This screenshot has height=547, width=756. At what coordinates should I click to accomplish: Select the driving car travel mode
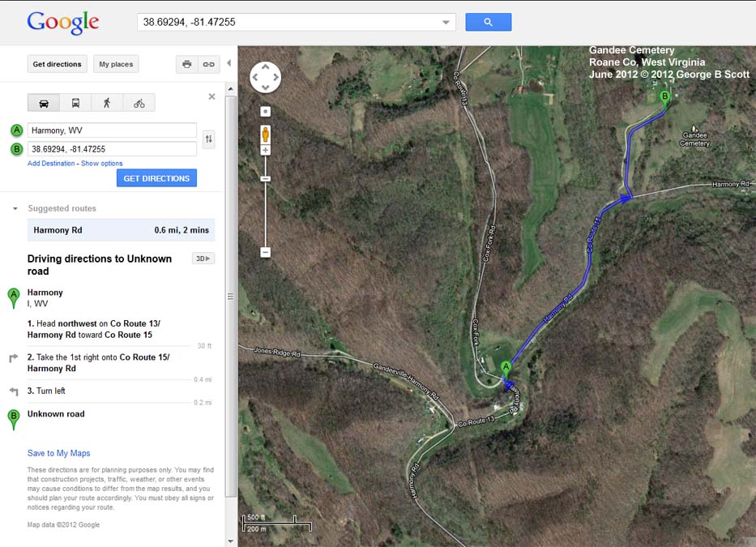(x=44, y=103)
